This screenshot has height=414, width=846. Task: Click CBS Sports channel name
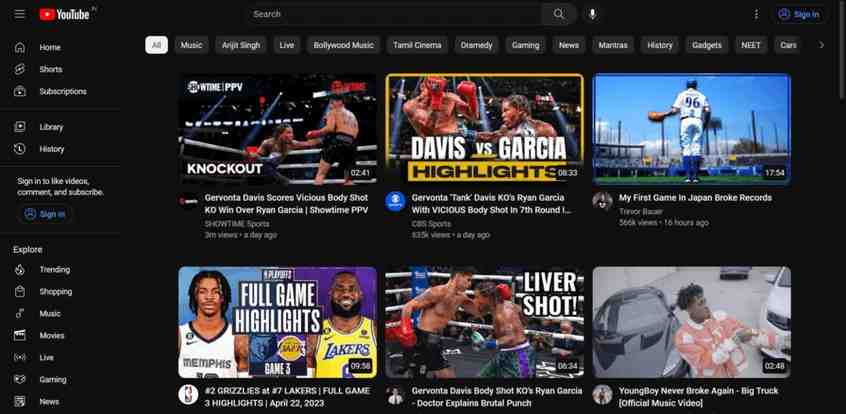(431, 223)
